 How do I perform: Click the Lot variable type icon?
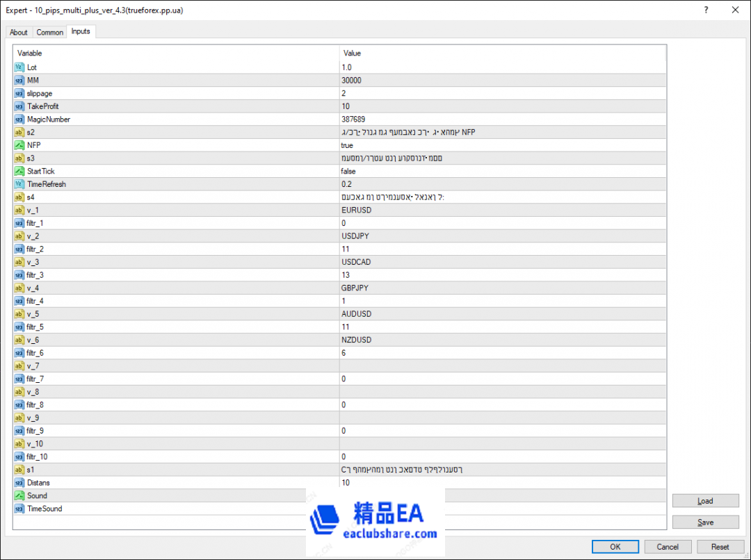[x=19, y=67]
